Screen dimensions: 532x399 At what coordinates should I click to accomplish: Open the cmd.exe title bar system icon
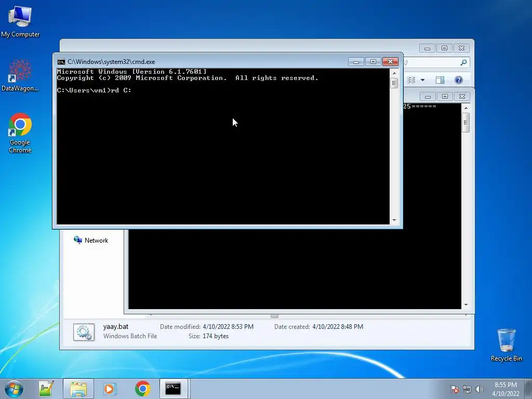(61, 62)
